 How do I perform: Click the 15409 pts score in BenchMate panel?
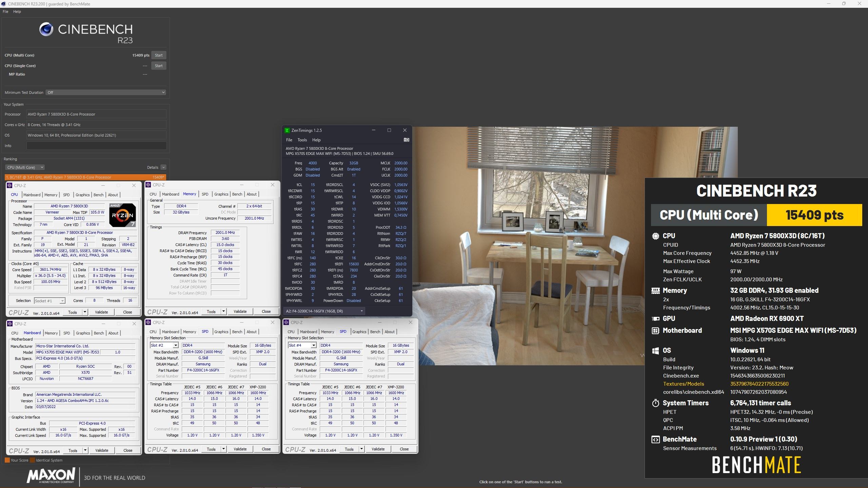[814, 215]
